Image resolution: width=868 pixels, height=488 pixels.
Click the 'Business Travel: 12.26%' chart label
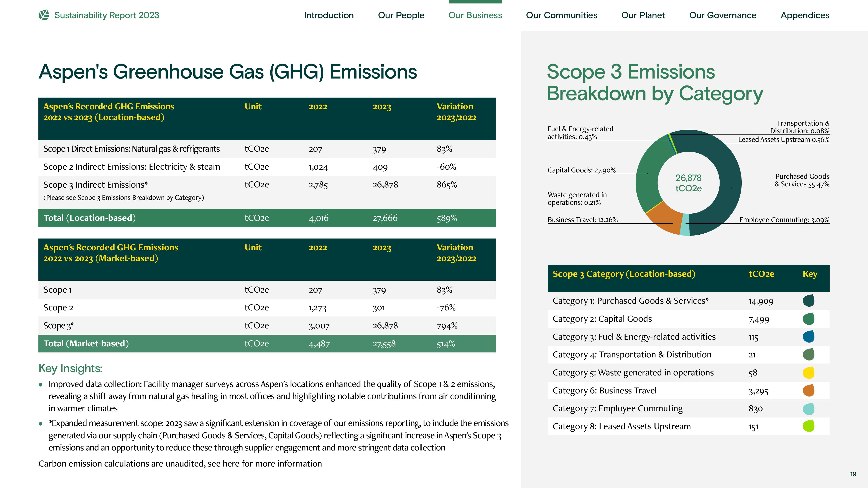(583, 219)
